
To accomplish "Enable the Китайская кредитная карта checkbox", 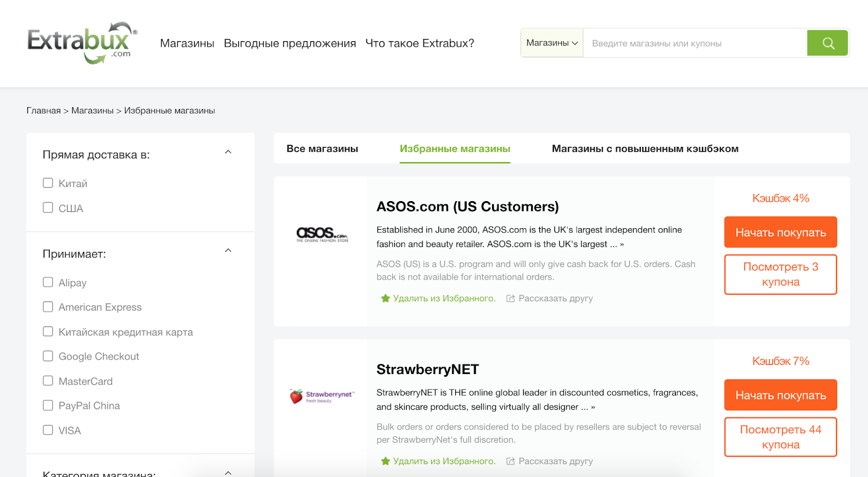I will 48,331.
